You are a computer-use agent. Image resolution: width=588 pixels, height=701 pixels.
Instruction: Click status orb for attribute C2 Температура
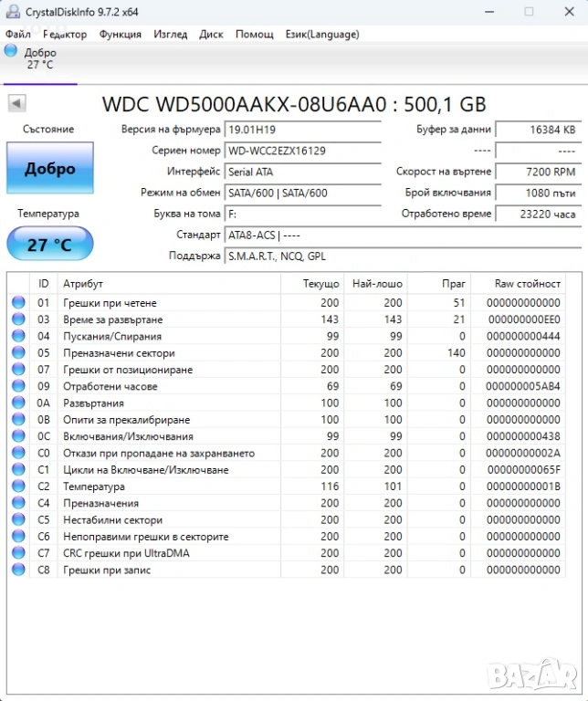pos(18,487)
